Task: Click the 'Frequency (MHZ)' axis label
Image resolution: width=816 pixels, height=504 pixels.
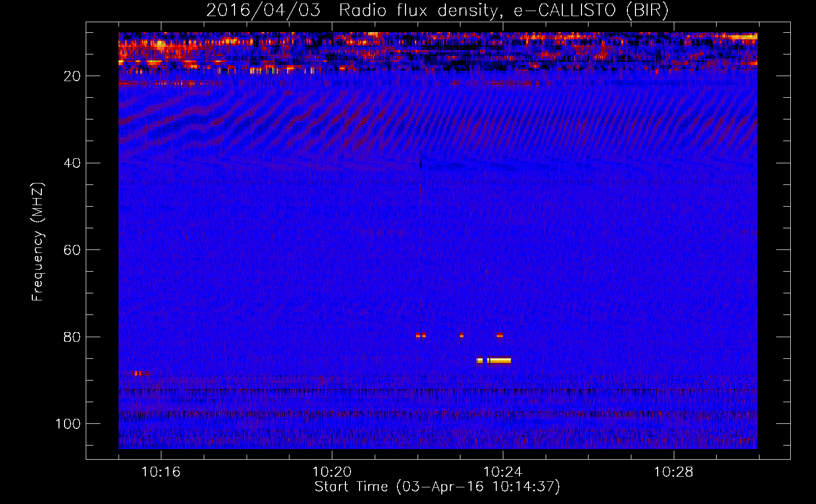Action: 38,241
